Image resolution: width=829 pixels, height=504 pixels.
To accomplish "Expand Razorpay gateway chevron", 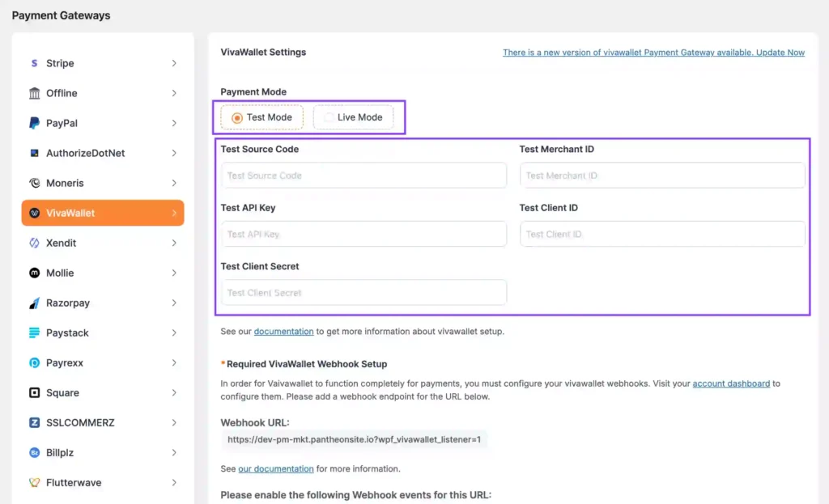I will [x=174, y=303].
